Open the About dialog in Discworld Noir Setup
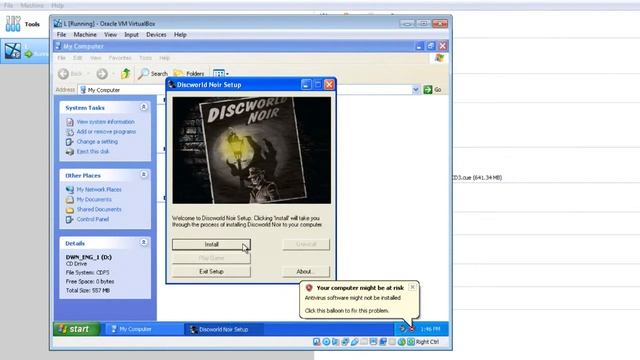The width and height of the screenshot is (640, 360). (x=306, y=271)
